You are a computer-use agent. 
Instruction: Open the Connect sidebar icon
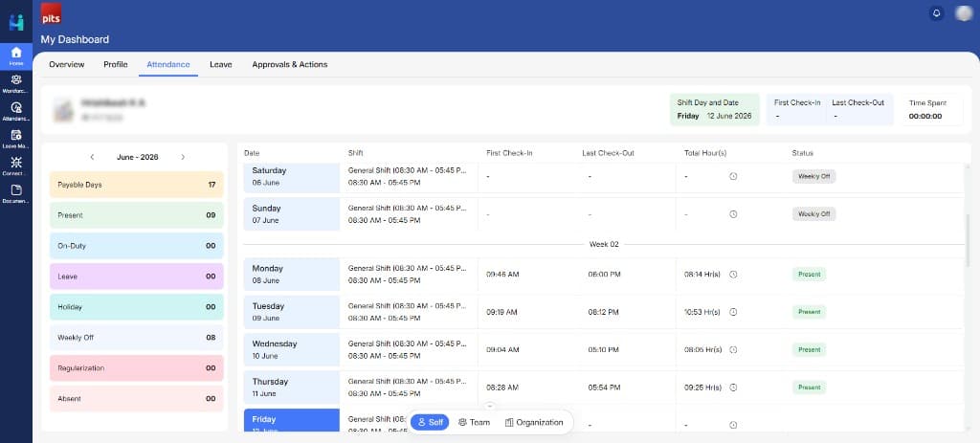[x=16, y=166]
